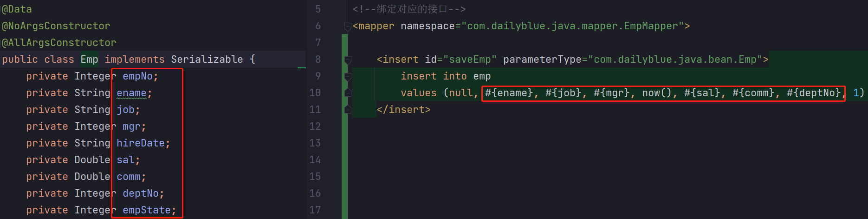Viewport: 868px width, 219px height.
Task: Select the empNo field
Action: coord(137,76)
